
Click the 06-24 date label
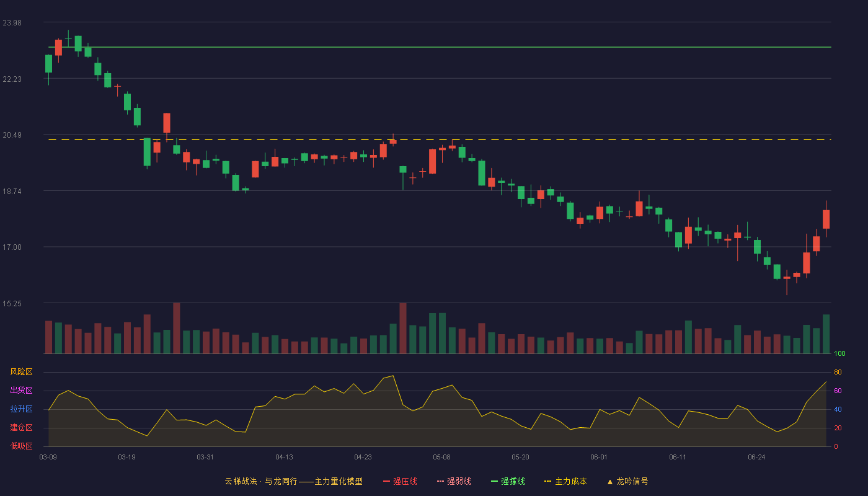tap(756, 457)
